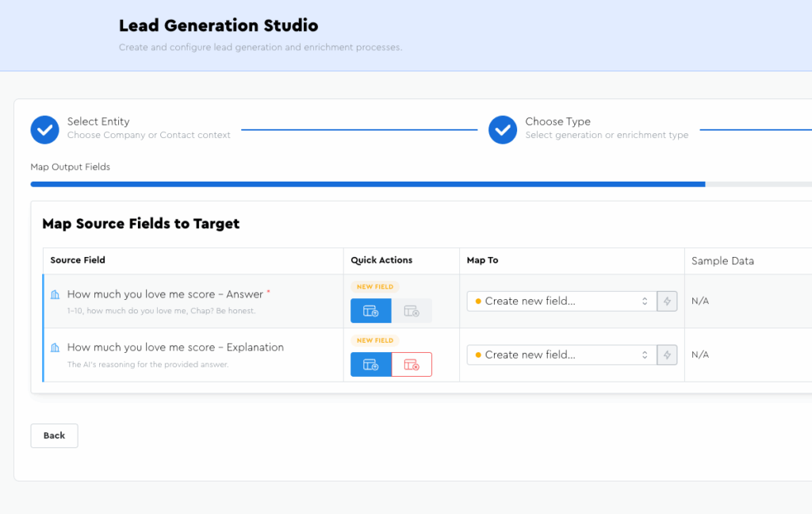Open Map To dropdown for Answer row
Image resolution: width=812 pixels, height=514 pixels.
coord(561,301)
